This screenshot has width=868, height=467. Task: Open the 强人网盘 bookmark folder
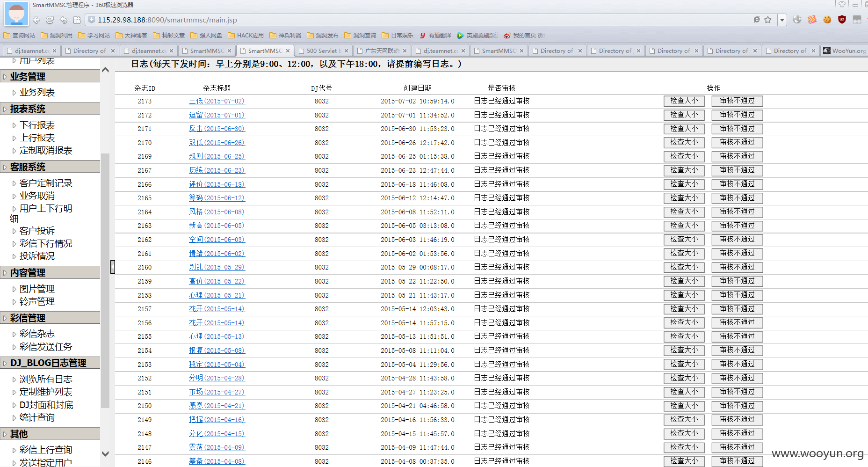point(206,36)
